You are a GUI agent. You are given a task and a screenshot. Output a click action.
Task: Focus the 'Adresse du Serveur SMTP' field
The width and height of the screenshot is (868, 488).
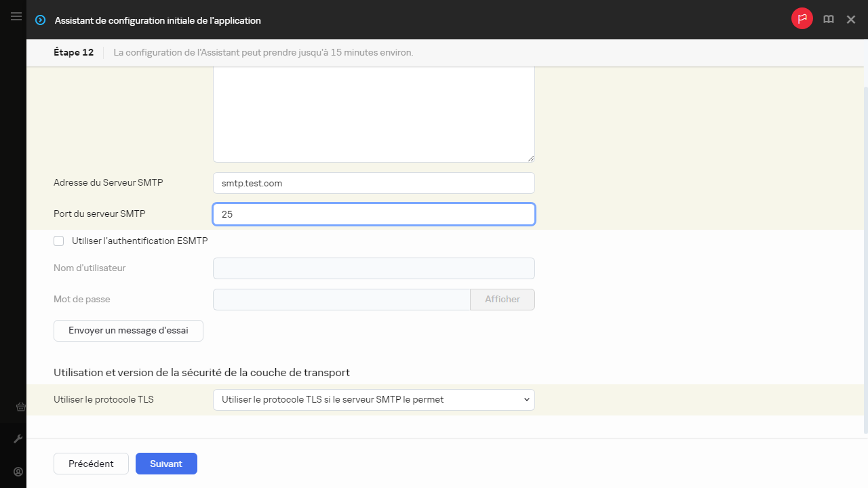click(374, 183)
